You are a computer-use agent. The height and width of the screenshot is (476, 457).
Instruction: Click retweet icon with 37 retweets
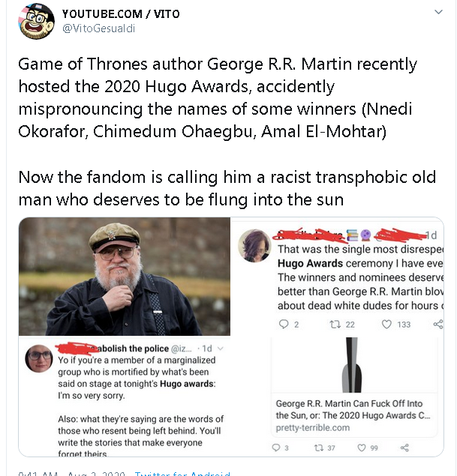tap(319, 448)
